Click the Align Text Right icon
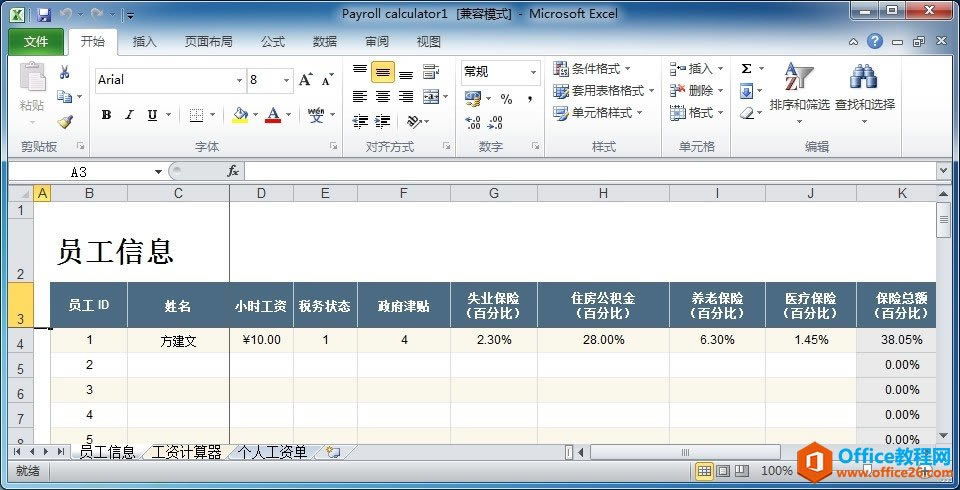960x490 pixels. coord(405,96)
